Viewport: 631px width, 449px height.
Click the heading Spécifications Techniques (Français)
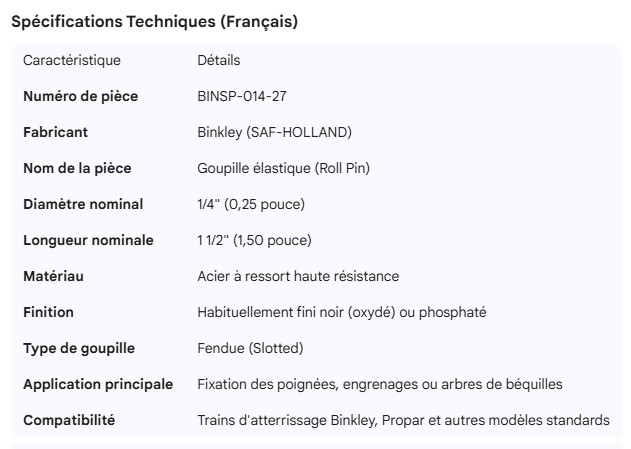pos(153,21)
